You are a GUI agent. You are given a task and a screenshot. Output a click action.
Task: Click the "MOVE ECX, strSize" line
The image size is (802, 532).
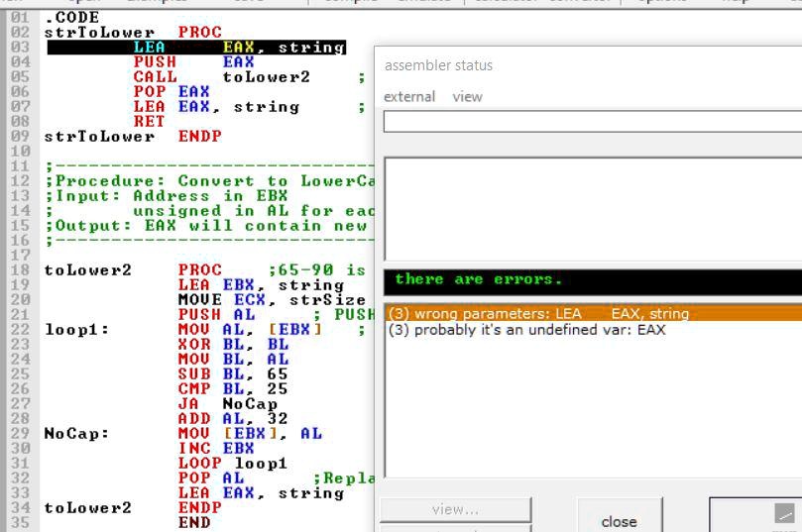point(273,300)
